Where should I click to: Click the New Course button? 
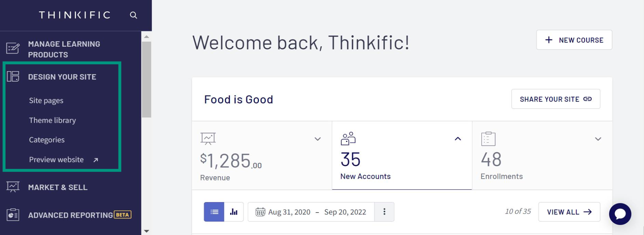(x=574, y=40)
